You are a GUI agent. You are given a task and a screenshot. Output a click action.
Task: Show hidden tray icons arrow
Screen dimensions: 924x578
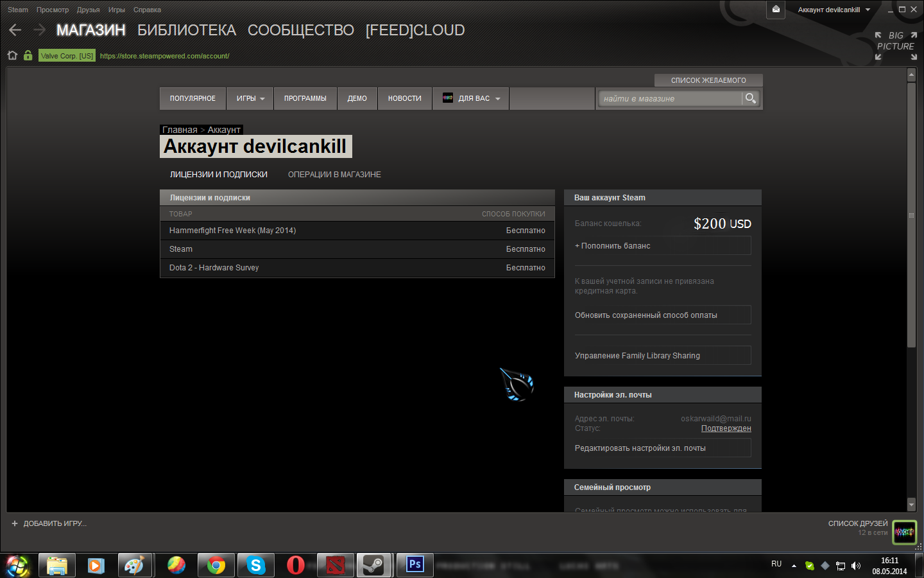pos(794,566)
